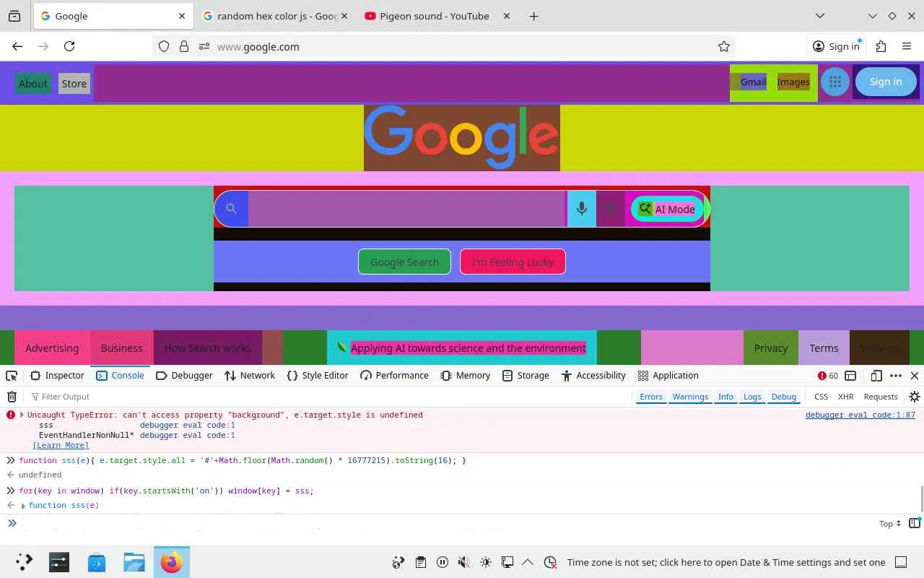Toggle the Errors console filter
The height and width of the screenshot is (578, 924).
(x=651, y=397)
